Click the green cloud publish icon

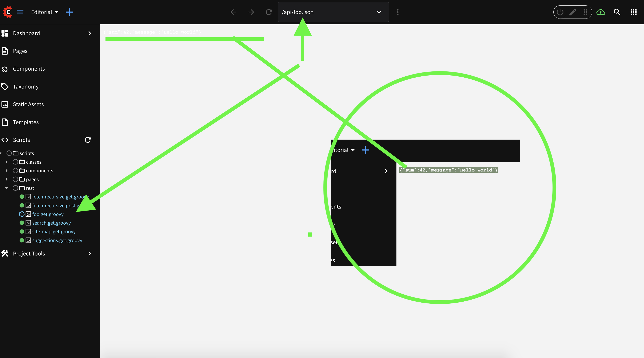601,12
